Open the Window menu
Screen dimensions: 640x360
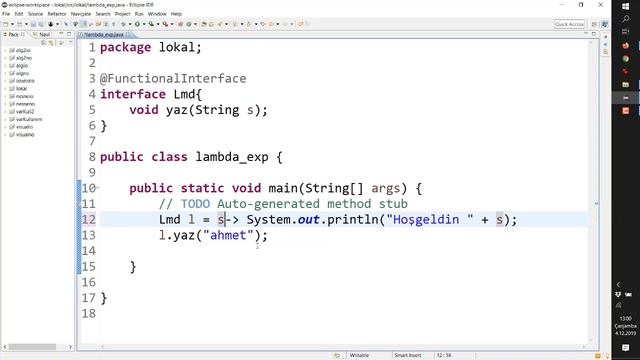coord(157,14)
